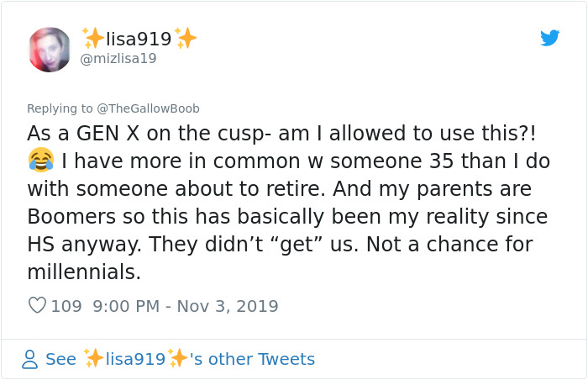Click the sparkle emoji before the header name
The width and height of the screenshot is (588, 380).
(93, 39)
